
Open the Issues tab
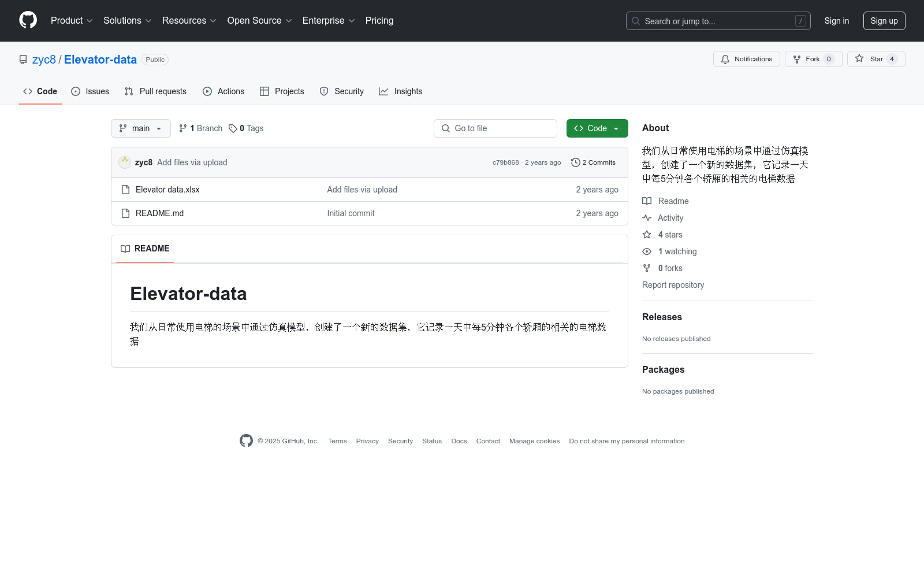[x=90, y=91]
